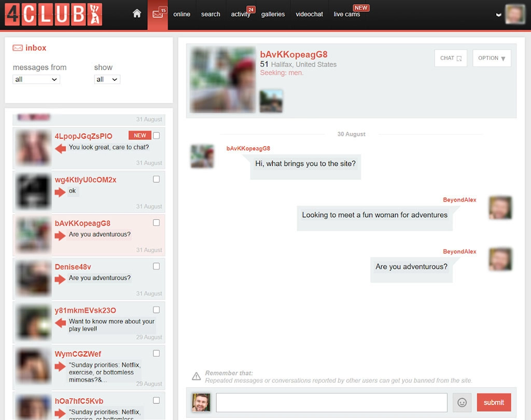The height and width of the screenshot is (420, 531).
Task: Click bAvKKopeagG8's secondary profile photo thumbnail
Action: [270, 101]
